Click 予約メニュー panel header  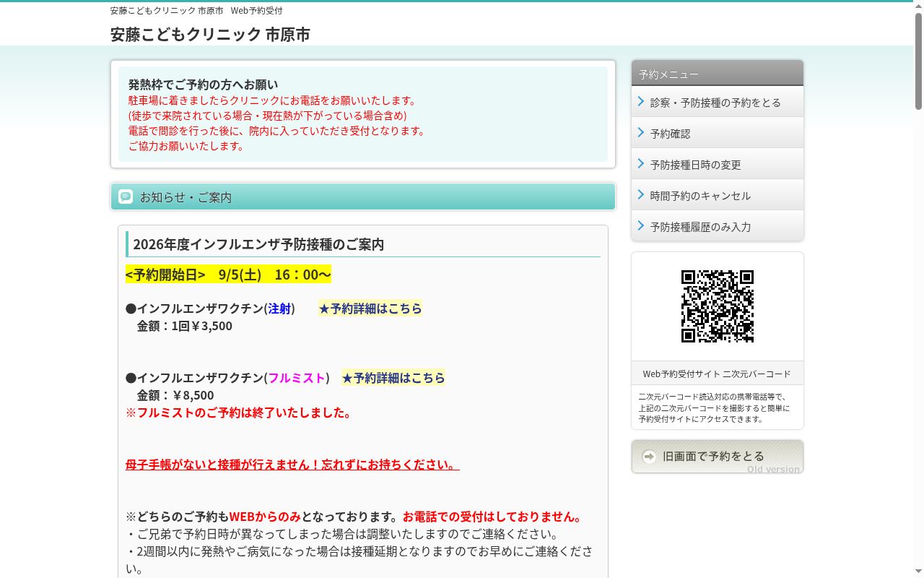click(717, 74)
